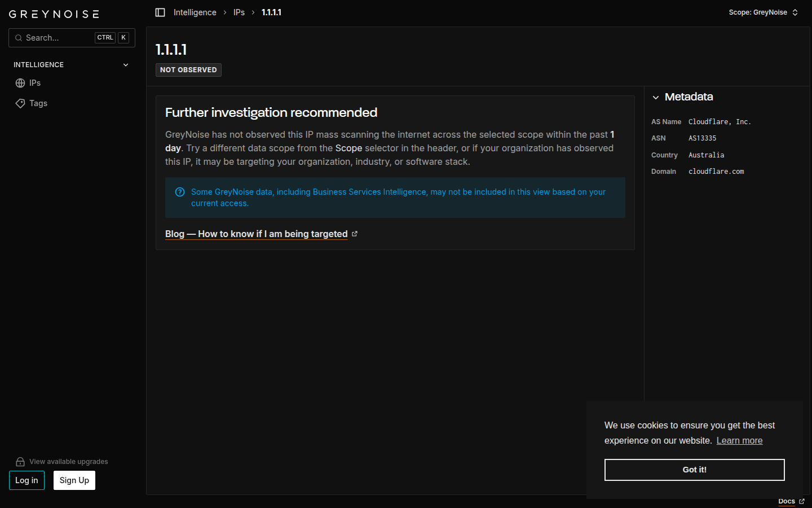
Task: Focus the Search input field
Action: [x=72, y=38]
